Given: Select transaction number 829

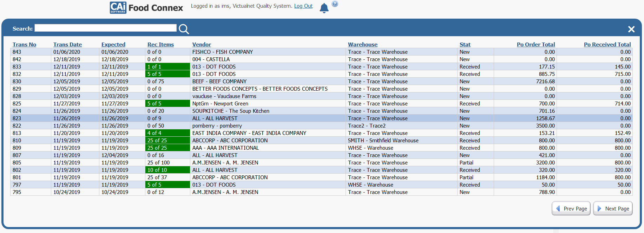Looking at the screenshot, I should pos(17,89).
